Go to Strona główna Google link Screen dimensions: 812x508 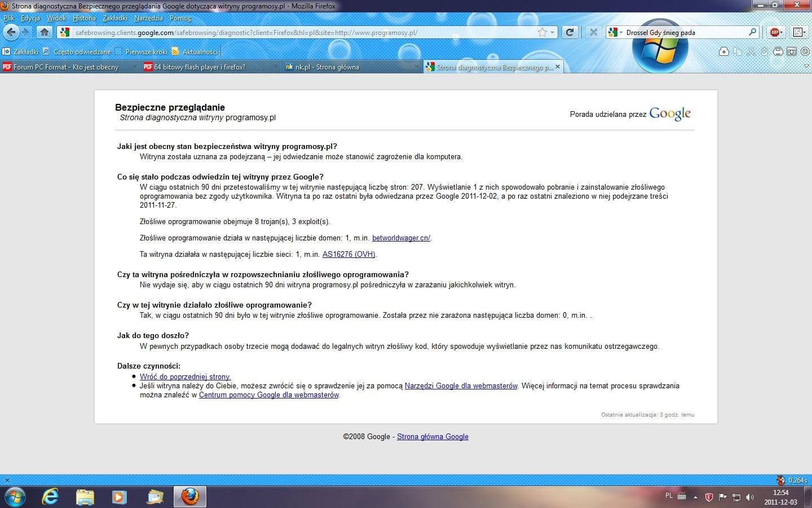pos(433,437)
